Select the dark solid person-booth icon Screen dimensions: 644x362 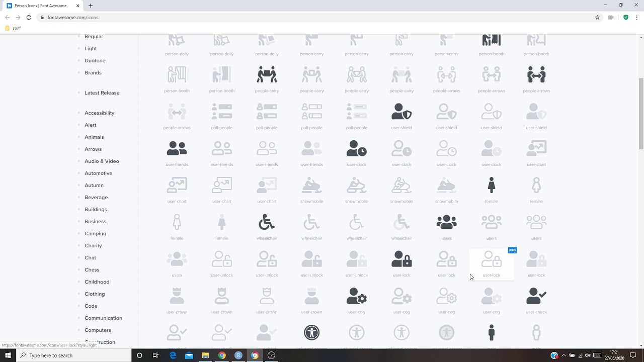[492, 40]
